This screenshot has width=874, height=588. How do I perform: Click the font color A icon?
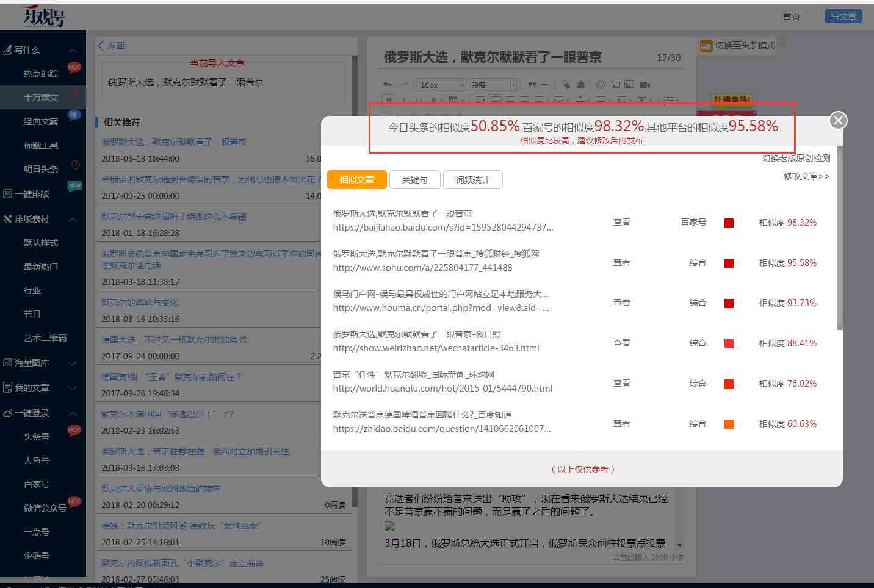(x=433, y=100)
